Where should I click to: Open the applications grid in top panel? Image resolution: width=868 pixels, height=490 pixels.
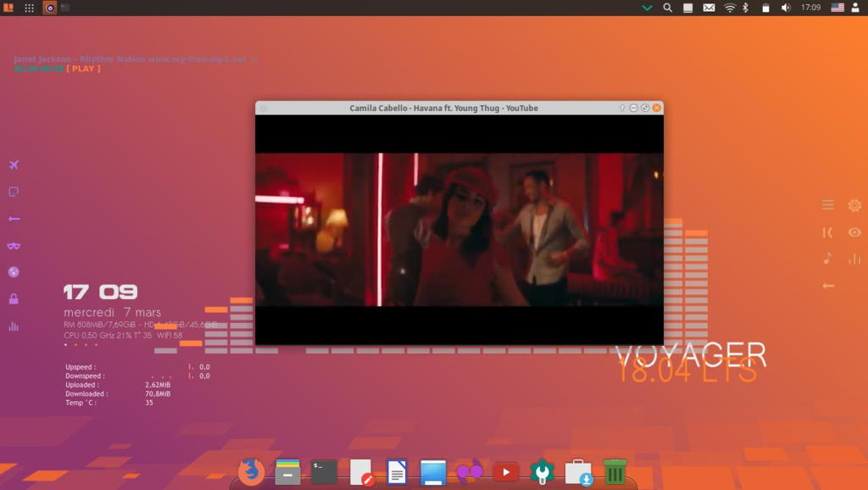pos(30,8)
